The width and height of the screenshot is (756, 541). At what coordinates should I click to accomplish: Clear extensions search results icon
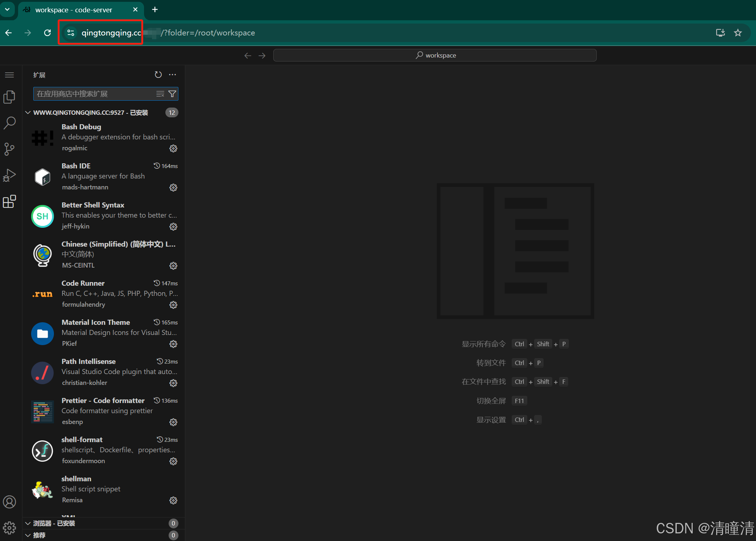tap(160, 94)
